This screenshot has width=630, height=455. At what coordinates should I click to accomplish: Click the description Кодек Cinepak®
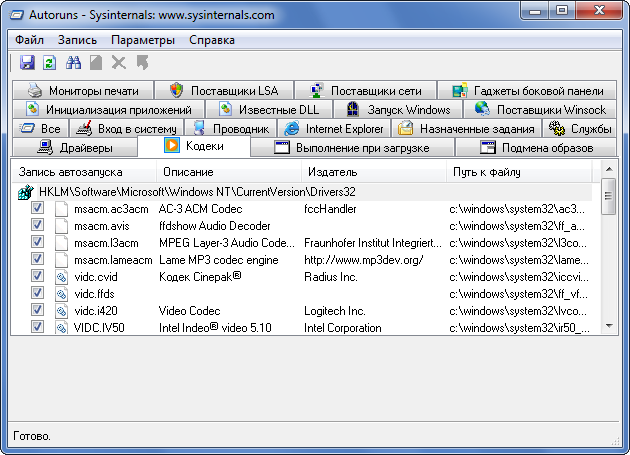point(200,277)
